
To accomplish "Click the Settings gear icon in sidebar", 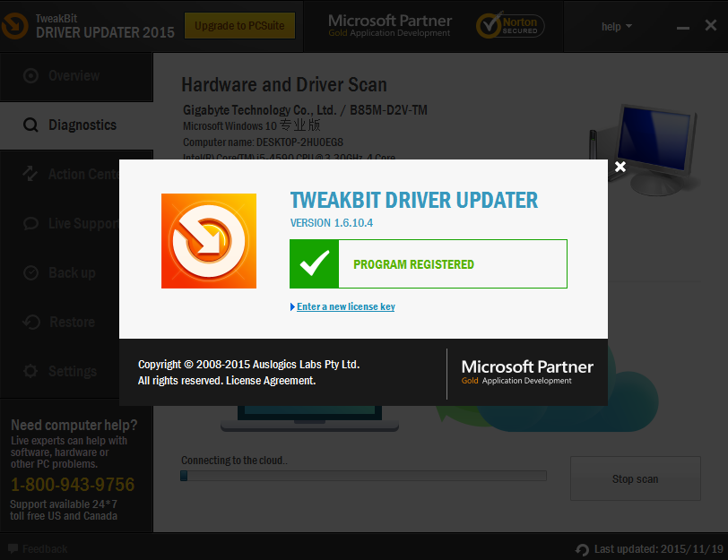I will 30,371.
